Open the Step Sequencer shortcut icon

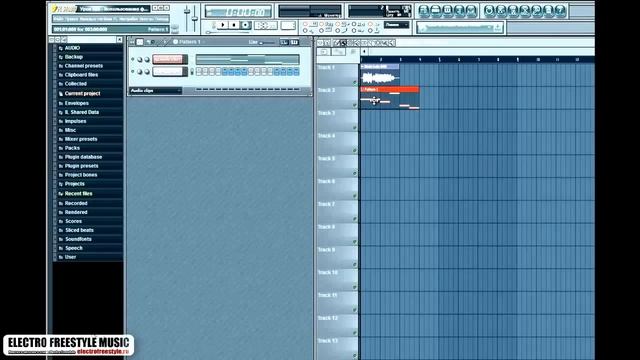tap(436, 11)
